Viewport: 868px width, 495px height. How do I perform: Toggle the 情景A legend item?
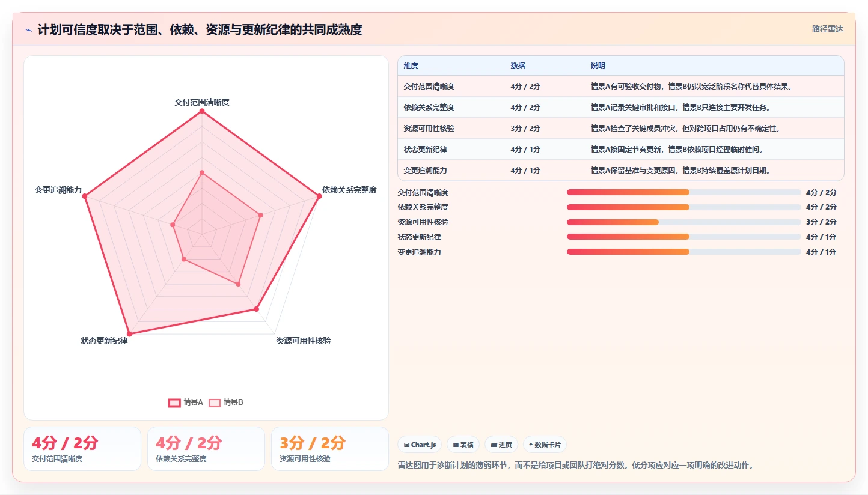point(186,402)
